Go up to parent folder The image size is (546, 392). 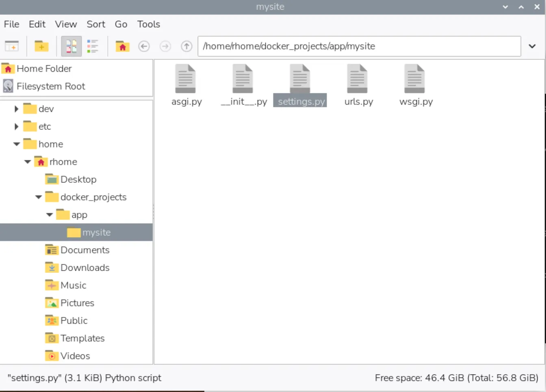click(186, 46)
